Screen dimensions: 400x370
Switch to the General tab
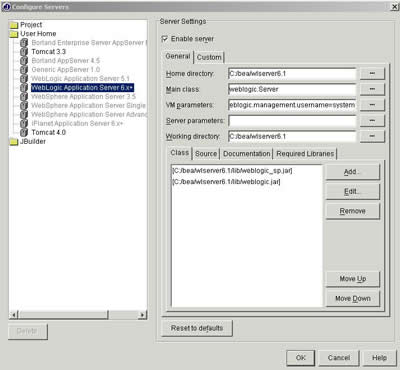click(x=178, y=56)
